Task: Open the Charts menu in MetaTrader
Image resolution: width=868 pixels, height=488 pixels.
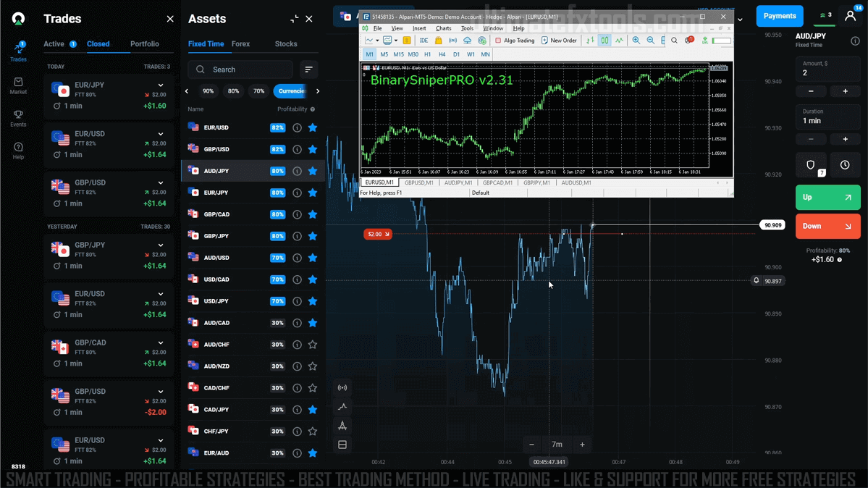Action: coord(444,29)
